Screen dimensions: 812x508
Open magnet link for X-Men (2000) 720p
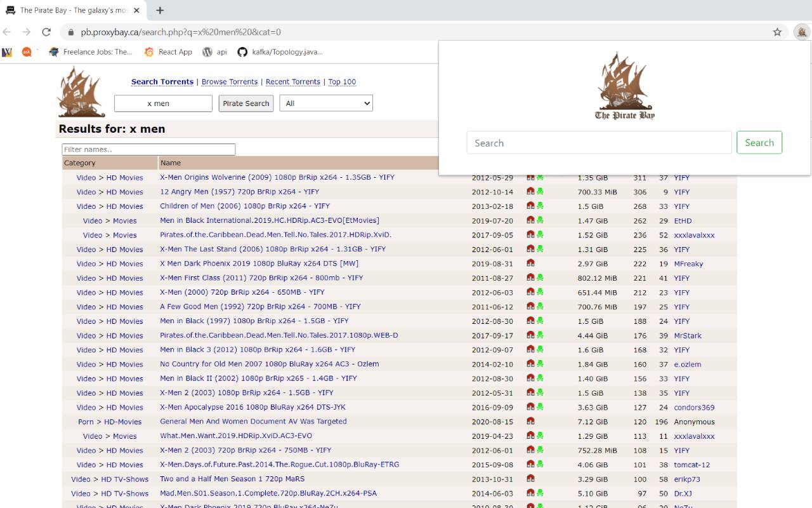pos(530,292)
